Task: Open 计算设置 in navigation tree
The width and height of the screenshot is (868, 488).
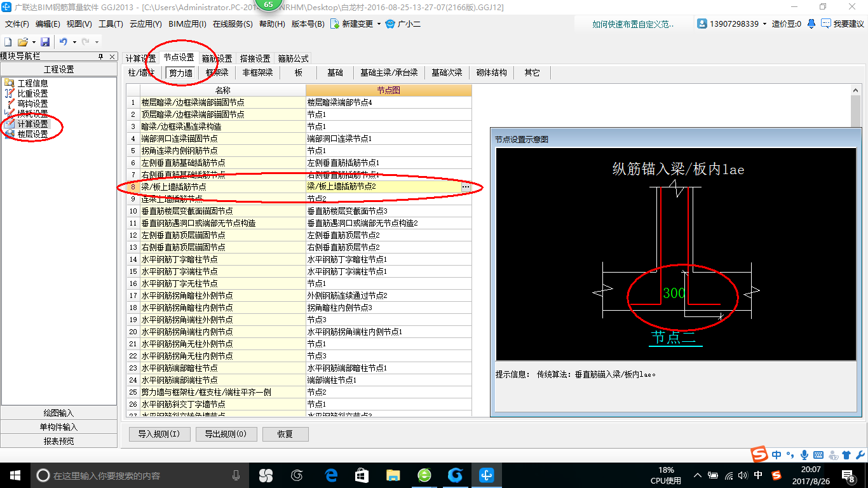Action: (32, 124)
